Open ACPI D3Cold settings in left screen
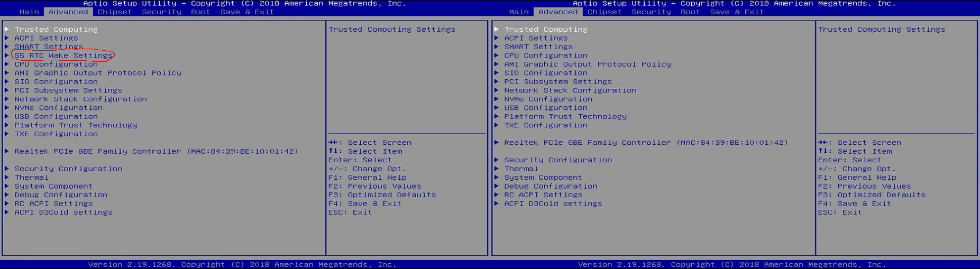The height and width of the screenshot is (269, 980). click(x=63, y=212)
